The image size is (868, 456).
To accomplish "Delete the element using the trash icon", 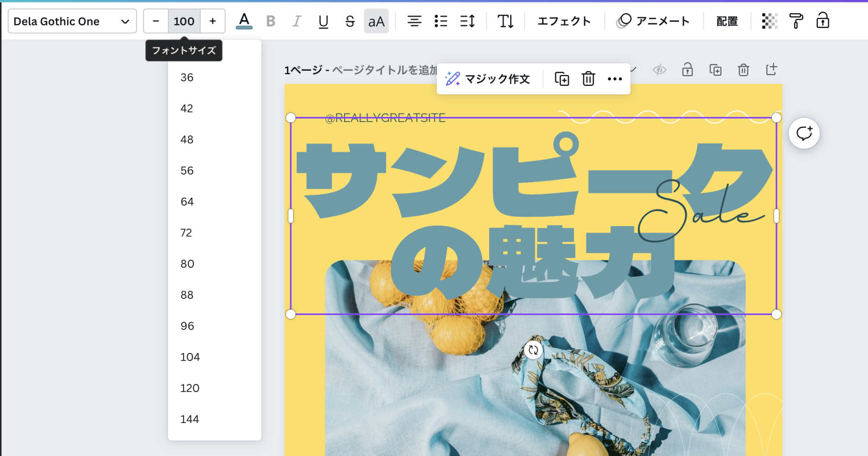I will pyautogui.click(x=588, y=78).
